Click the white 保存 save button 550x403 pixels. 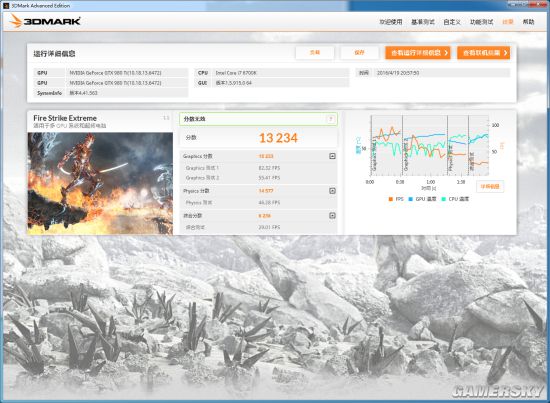tap(360, 53)
